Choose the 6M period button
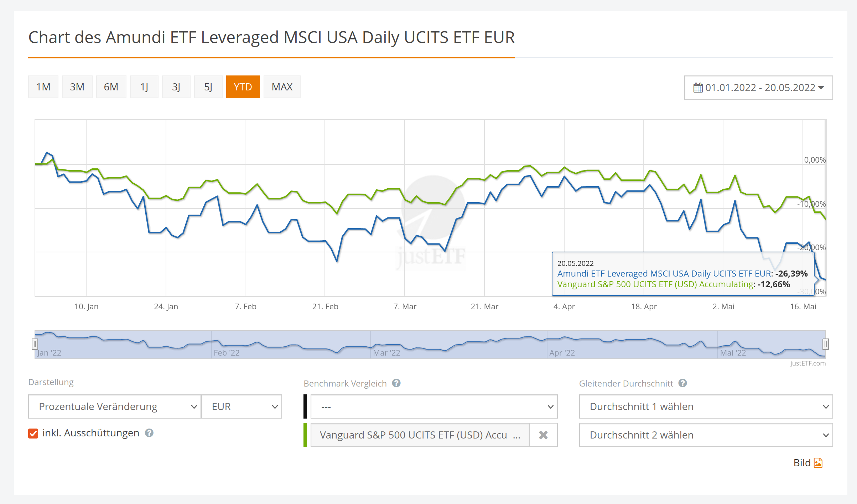 coord(111,87)
